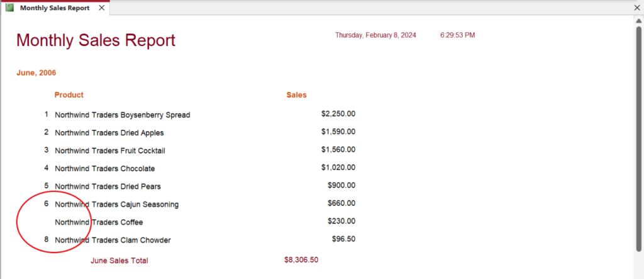Click the Sales column header
The image size is (644, 279).
296,95
